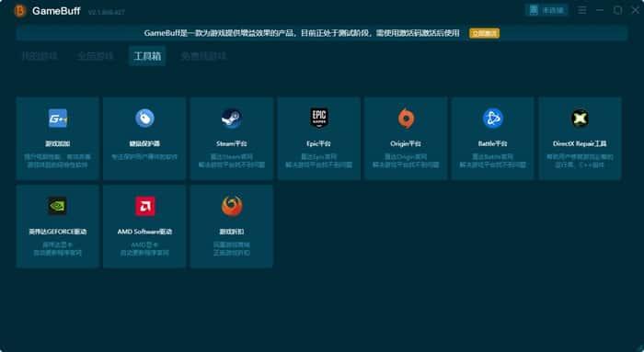Viewport: 644px width, 352px height.
Task: Switch to dimmed tab right of 工具箱
Action: coord(203,56)
